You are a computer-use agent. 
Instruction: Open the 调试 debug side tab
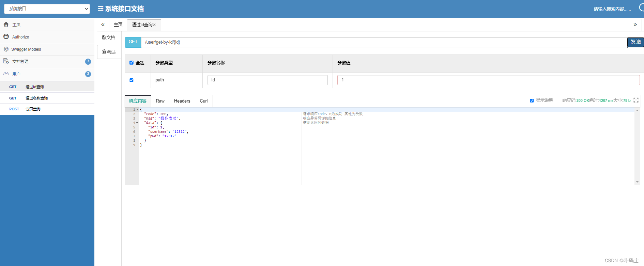tap(109, 52)
